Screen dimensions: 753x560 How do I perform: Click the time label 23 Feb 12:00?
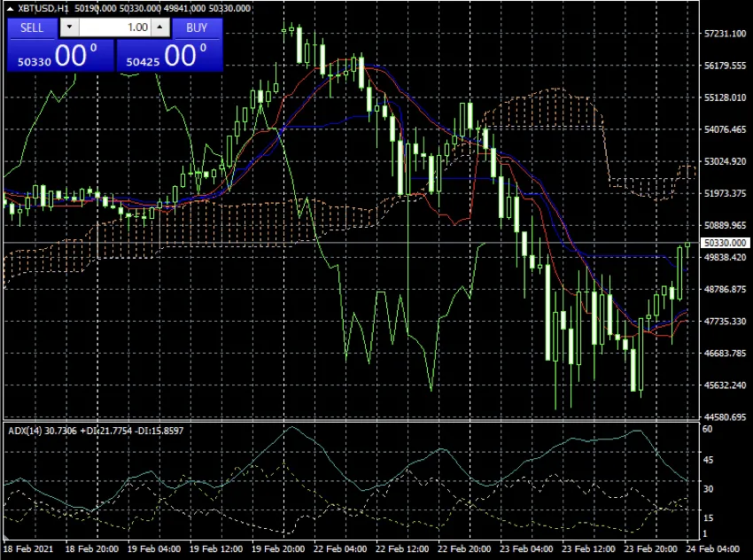point(588,549)
